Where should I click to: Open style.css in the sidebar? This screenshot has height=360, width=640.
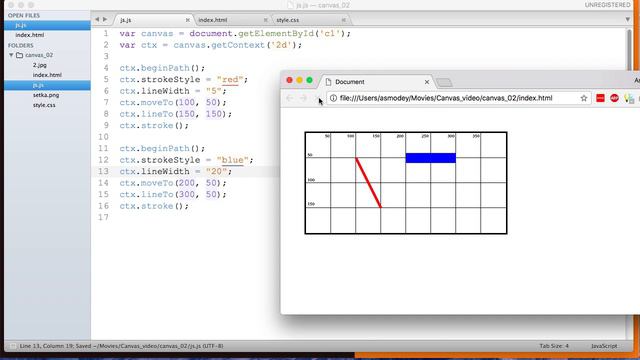click(44, 105)
